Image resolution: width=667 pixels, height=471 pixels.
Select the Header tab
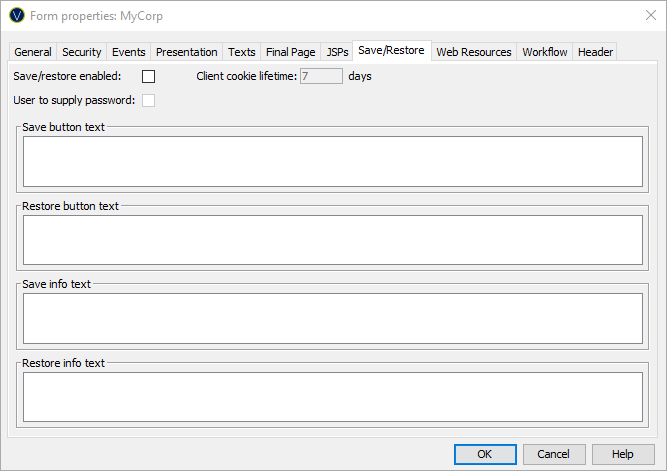[x=595, y=52]
